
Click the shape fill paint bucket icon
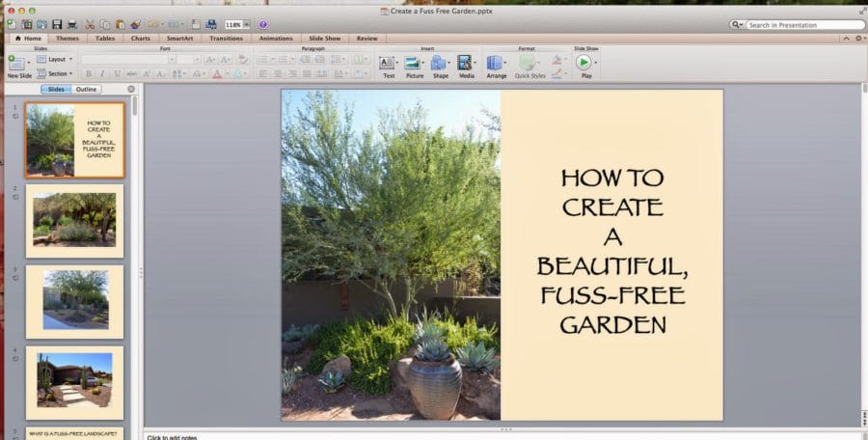pyautogui.click(x=556, y=59)
